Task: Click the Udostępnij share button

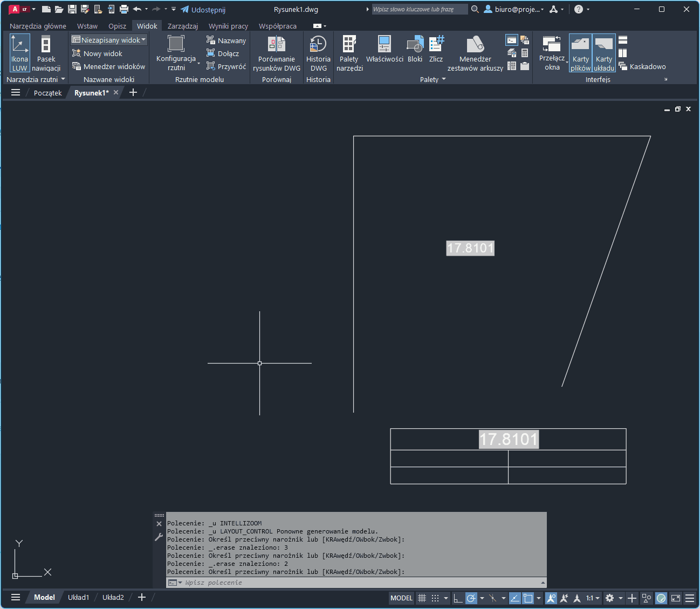Action: [203, 9]
